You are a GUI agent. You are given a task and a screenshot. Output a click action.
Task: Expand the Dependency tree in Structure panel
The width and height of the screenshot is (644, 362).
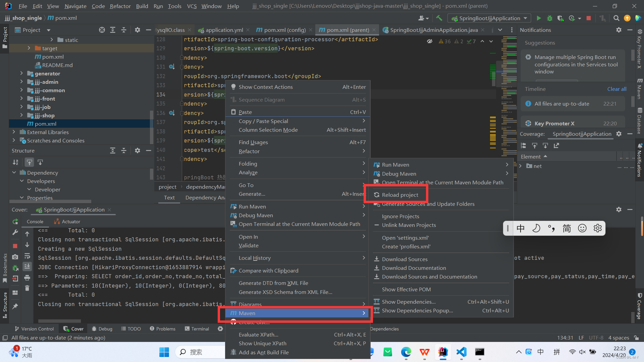[x=15, y=172]
